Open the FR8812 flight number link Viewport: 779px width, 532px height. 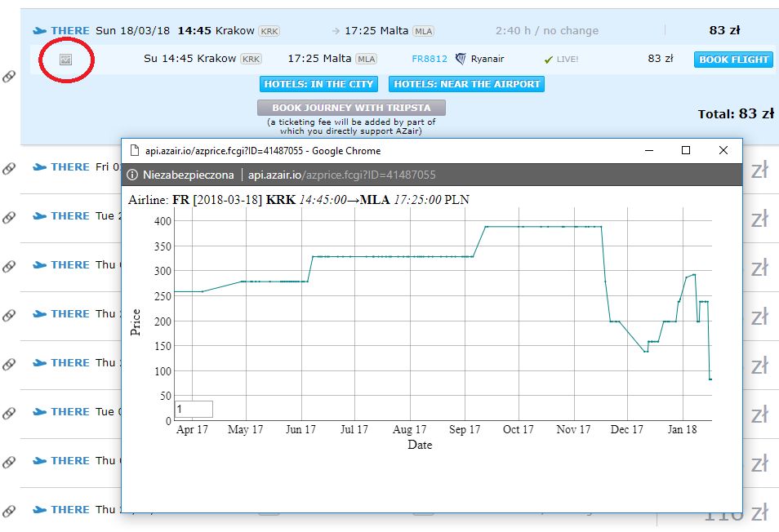[430, 59]
